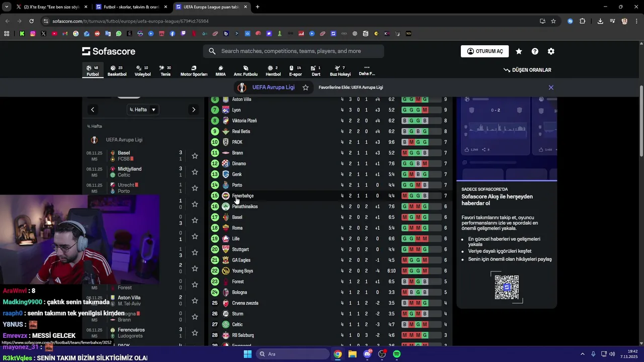Open the Windows Start menu
This screenshot has height=362, width=644.
point(248,354)
